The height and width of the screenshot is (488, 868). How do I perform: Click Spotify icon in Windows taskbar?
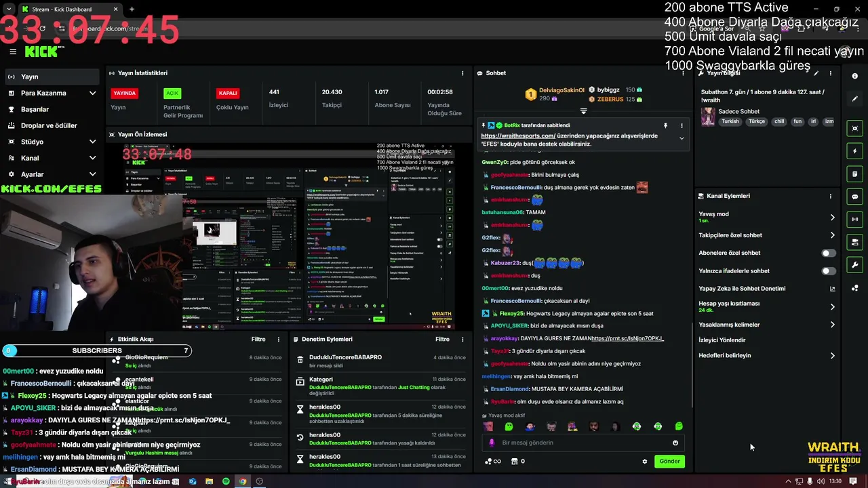click(x=226, y=481)
